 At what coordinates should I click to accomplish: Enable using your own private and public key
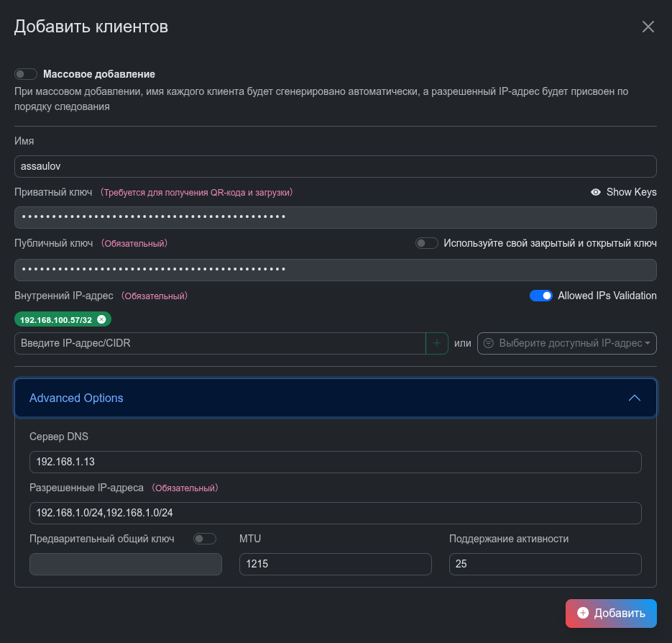[427, 243]
